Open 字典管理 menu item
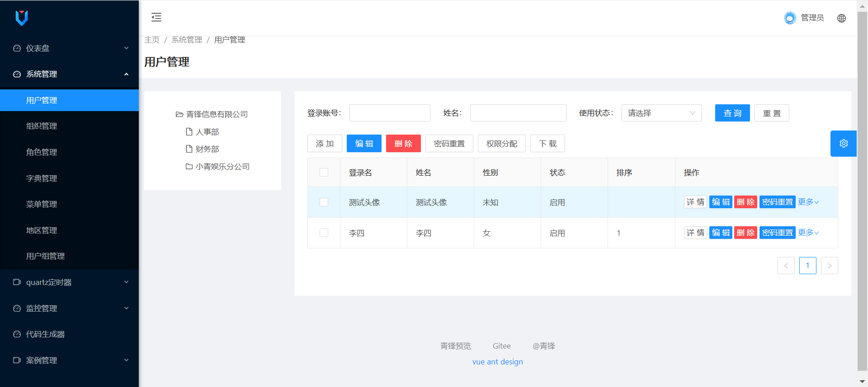Image resolution: width=868 pixels, height=387 pixels. [69, 178]
